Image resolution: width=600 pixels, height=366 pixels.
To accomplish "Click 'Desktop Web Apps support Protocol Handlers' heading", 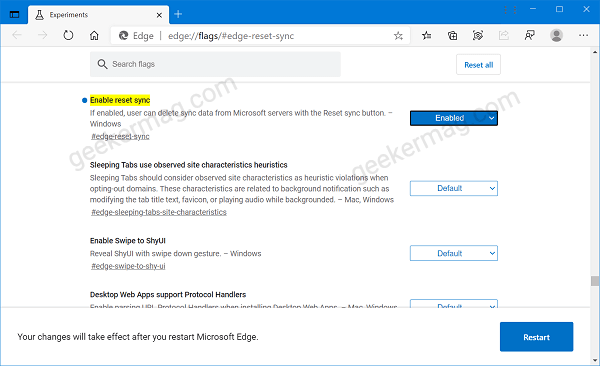I will click(168, 295).
